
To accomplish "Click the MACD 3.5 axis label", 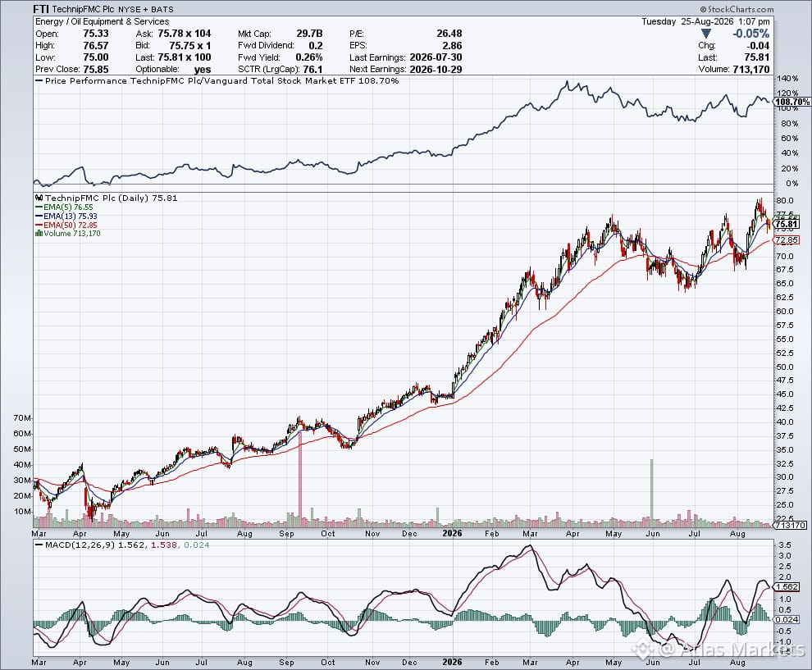I will [785, 545].
